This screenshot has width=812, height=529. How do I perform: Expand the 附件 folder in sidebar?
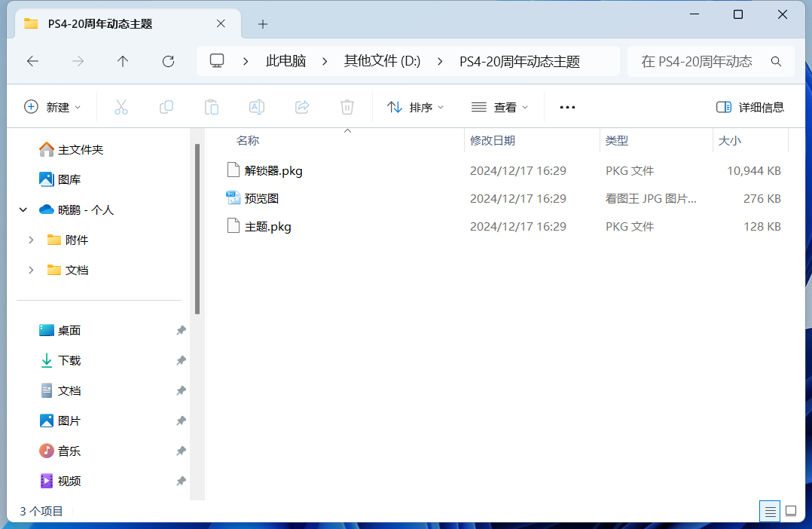(31, 240)
